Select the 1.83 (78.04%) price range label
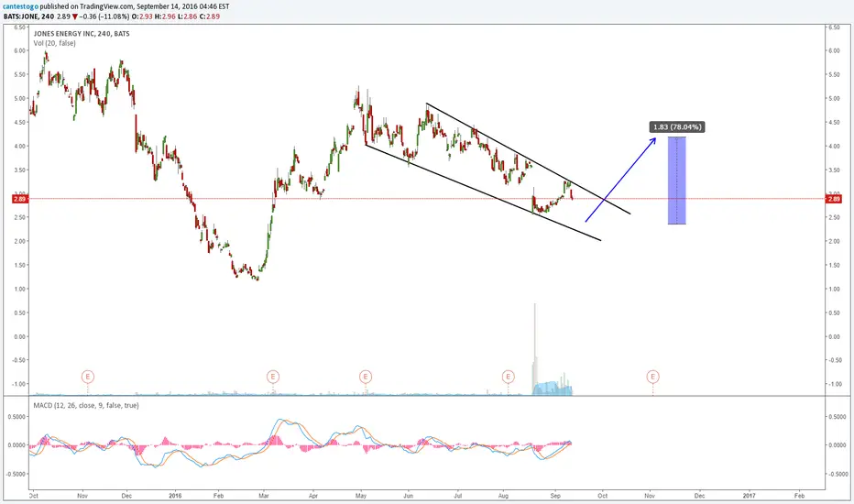Screen dimensions: 854x504 677,127
